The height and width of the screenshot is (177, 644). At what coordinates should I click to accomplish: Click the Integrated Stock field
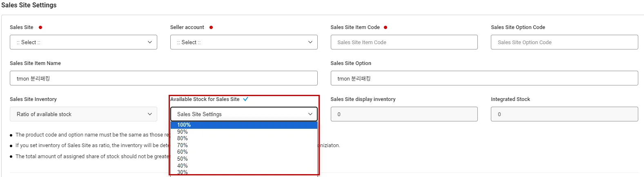click(x=564, y=114)
